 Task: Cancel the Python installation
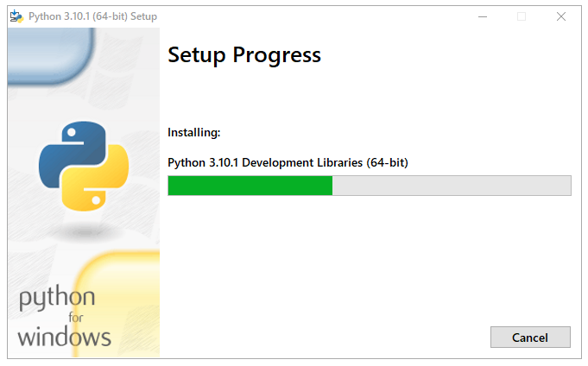coord(530,337)
